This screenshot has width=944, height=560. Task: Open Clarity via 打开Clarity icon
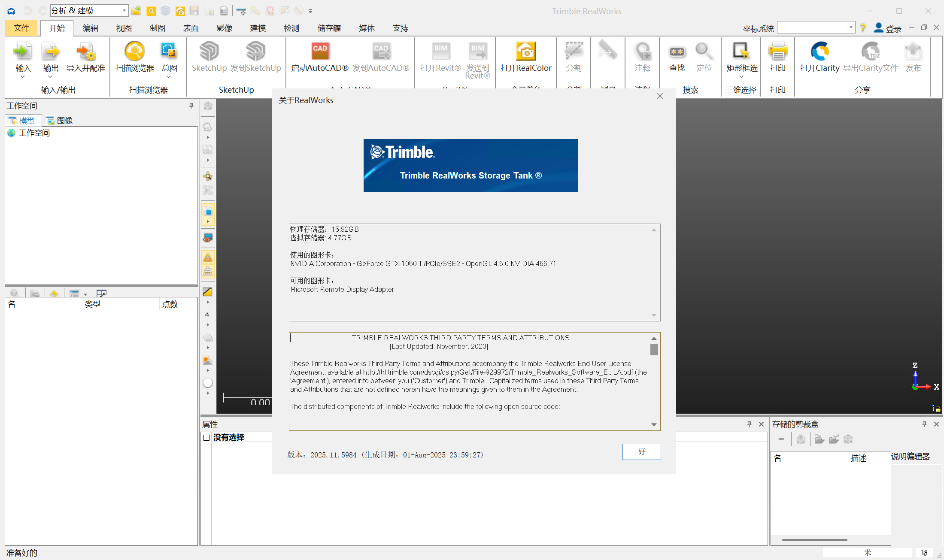820,52
